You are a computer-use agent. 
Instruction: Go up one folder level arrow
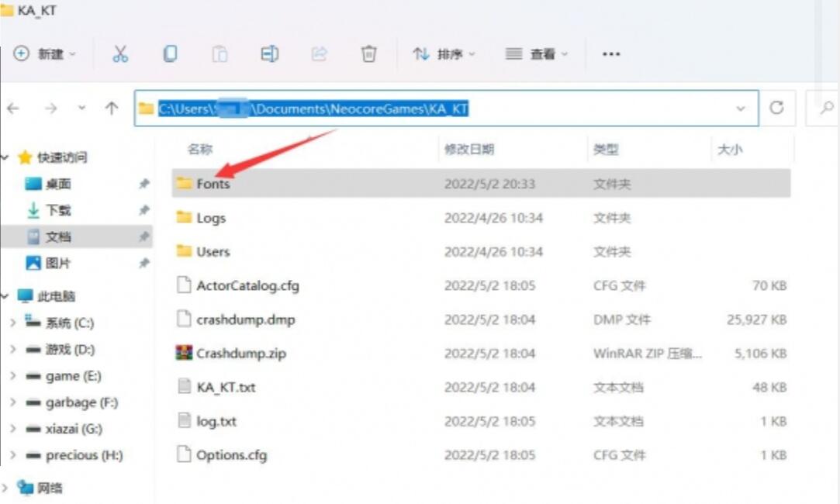pos(112,109)
